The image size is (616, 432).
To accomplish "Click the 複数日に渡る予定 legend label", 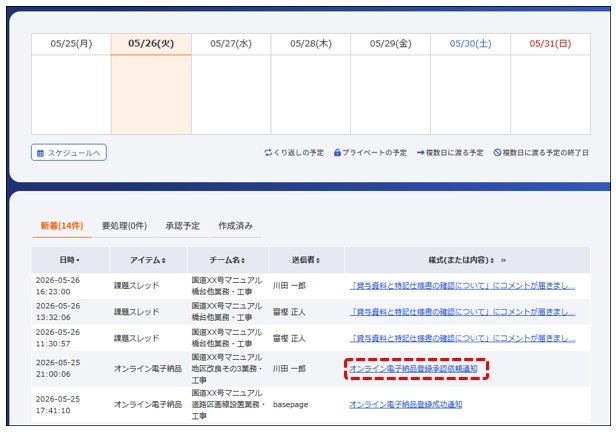I will (455, 152).
